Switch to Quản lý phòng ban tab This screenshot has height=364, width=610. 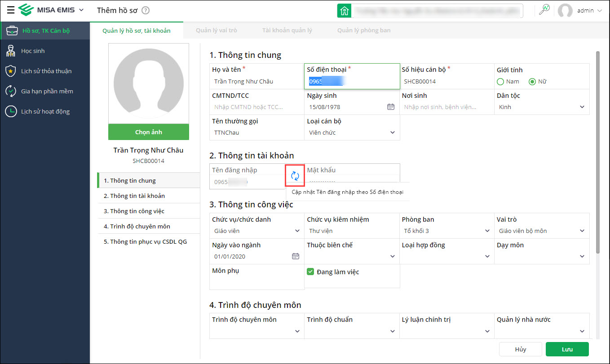[x=364, y=31]
